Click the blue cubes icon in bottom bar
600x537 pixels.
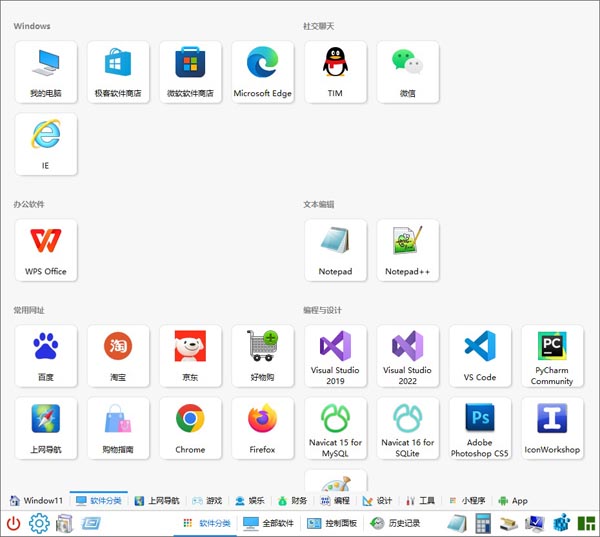561,523
